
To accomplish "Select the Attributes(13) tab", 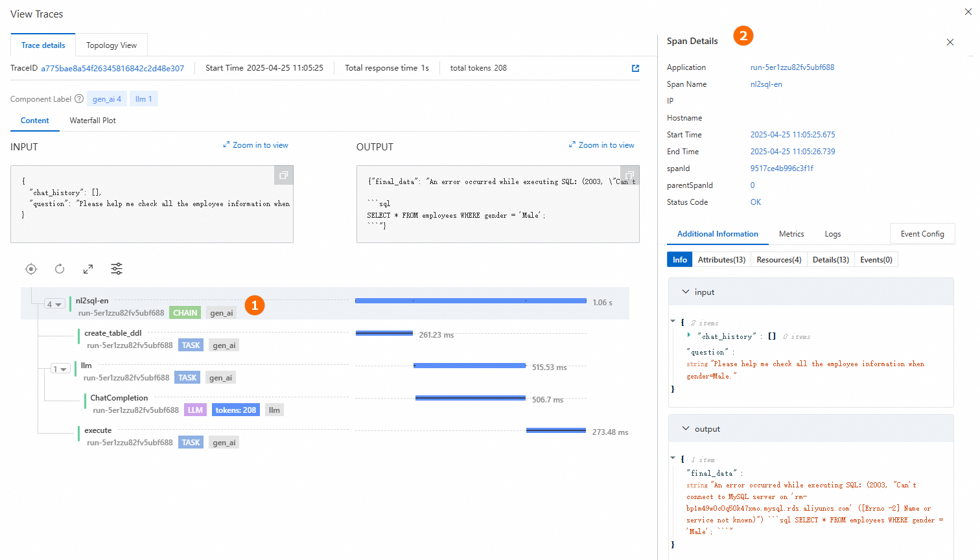I will [721, 260].
